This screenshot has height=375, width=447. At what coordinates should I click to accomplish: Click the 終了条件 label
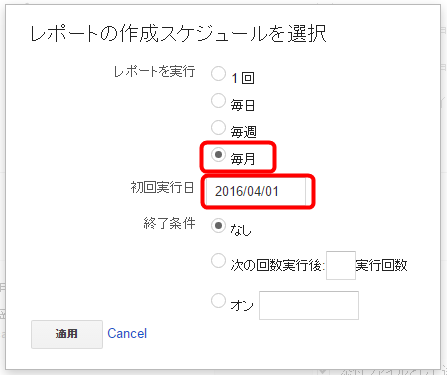[169, 223]
